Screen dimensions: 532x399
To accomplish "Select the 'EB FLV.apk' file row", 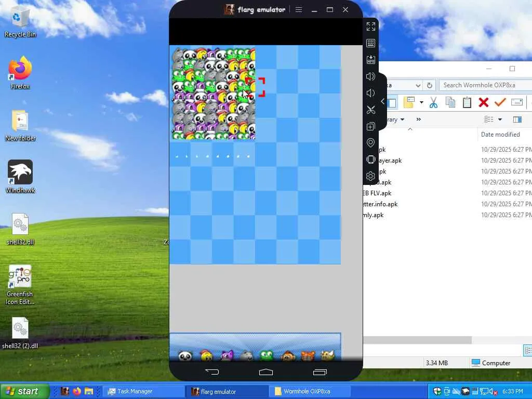I will click(448, 193).
